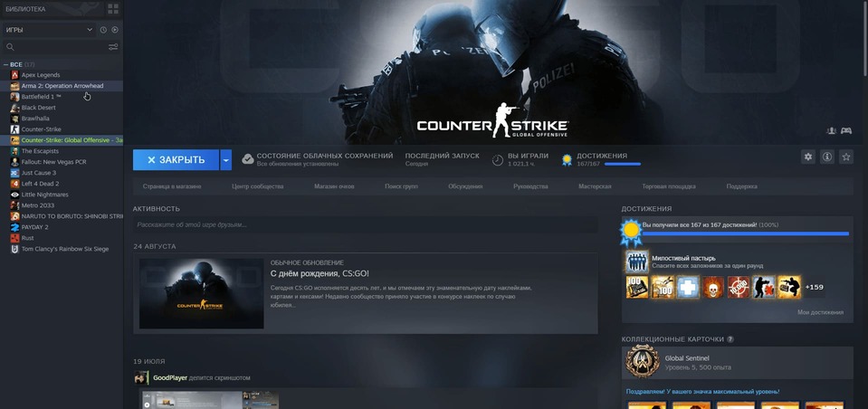868x409 pixels.
Task: Select Battlefield 1 icon in library list
Action: [15, 97]
